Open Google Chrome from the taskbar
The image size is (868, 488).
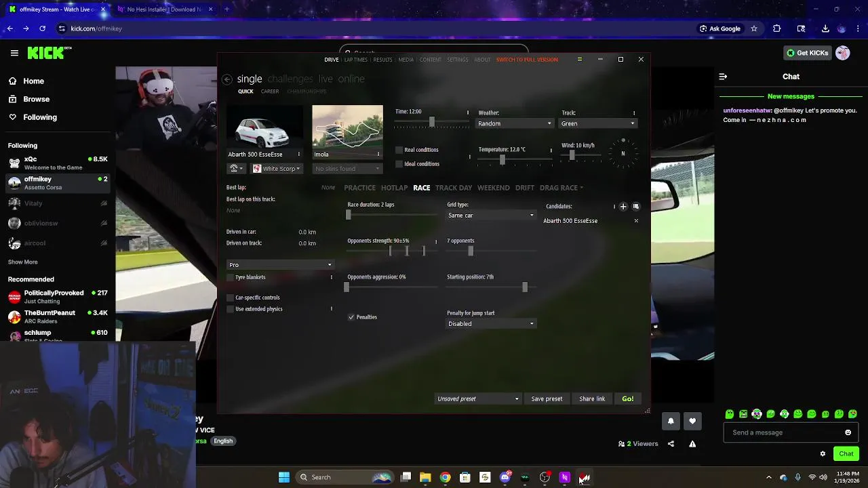click(x=445, y=478)
